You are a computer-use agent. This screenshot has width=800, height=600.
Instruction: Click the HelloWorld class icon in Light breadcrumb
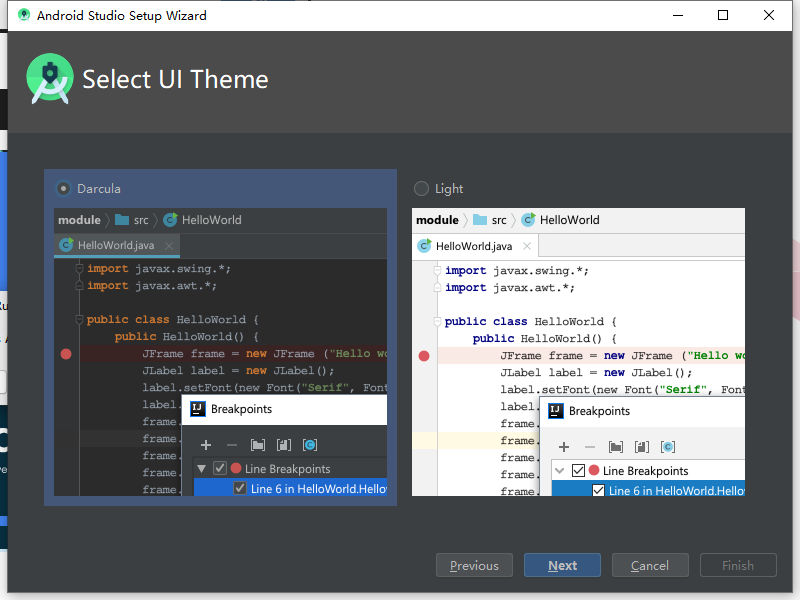528,220
